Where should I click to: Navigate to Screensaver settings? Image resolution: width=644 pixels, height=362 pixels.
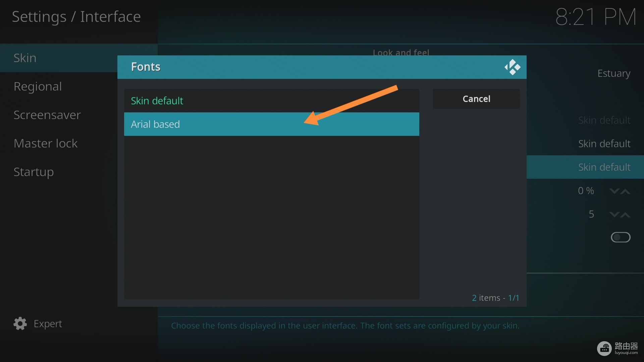tap(47, 115)
